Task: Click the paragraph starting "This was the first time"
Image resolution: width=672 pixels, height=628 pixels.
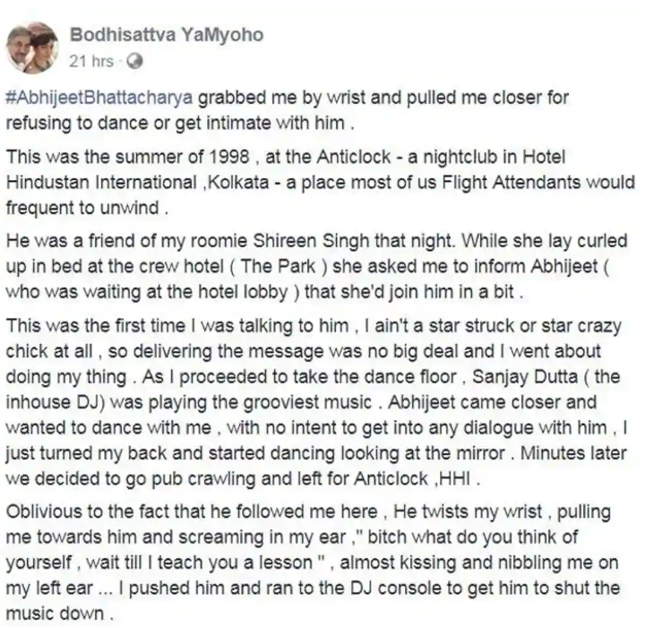Action: coord(316,402)
